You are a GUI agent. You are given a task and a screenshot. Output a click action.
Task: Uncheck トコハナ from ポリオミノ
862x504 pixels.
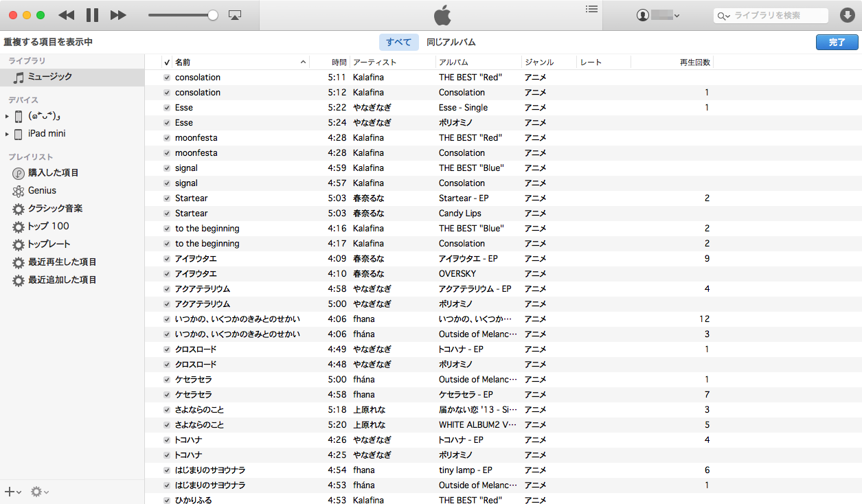167,455
